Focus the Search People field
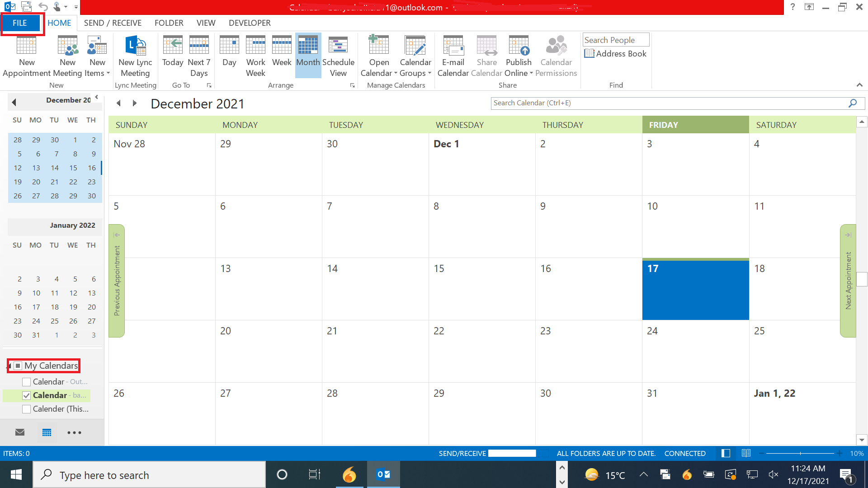 (616, 40)
